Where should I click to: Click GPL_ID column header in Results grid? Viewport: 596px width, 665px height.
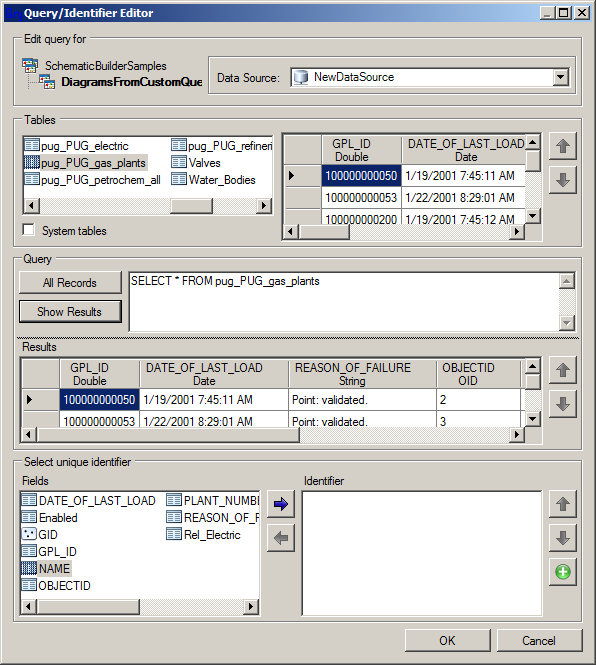coord(99,374)
